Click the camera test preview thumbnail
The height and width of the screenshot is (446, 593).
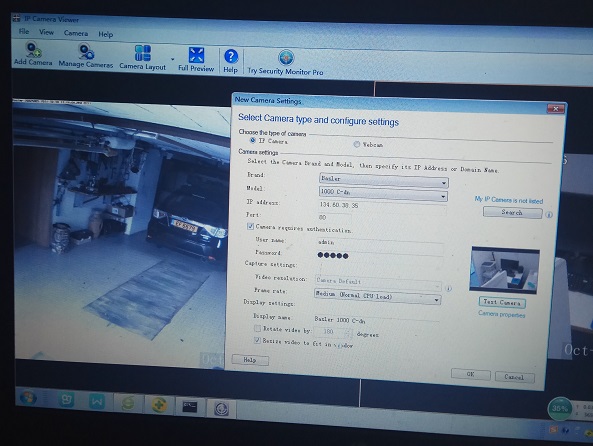[504, 270]
